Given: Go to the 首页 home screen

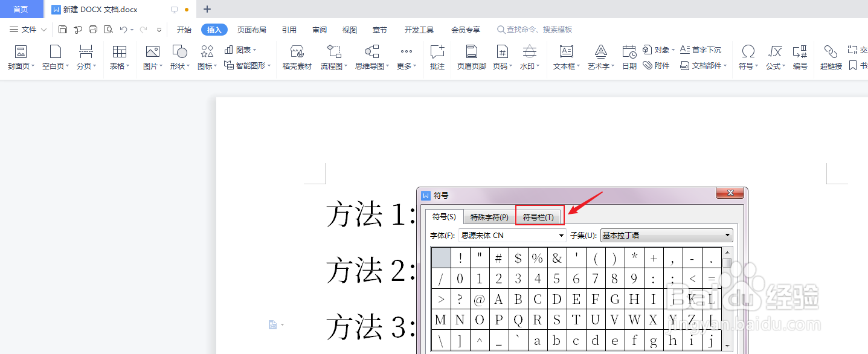Looking at the screenshot, I should point(21,8).
